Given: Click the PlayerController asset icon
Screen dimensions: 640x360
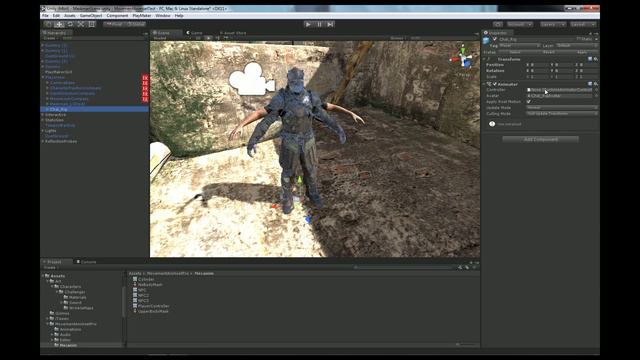Looking at the screenshot, I should click(135, 306).
